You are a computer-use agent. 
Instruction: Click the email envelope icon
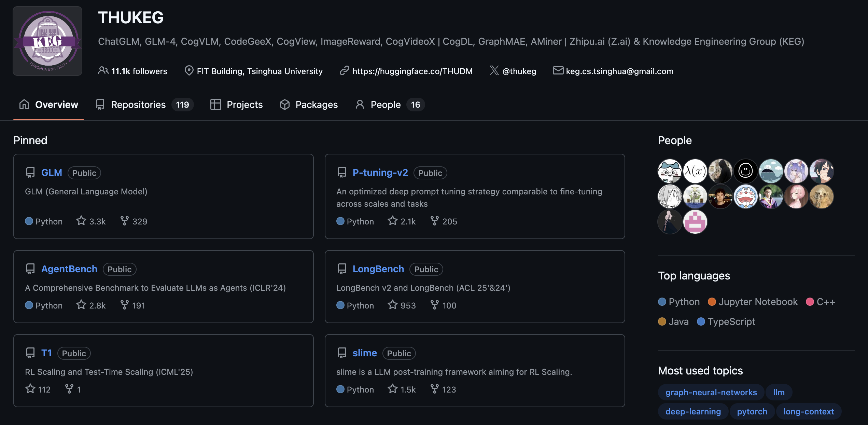click(x=558, y=70)
